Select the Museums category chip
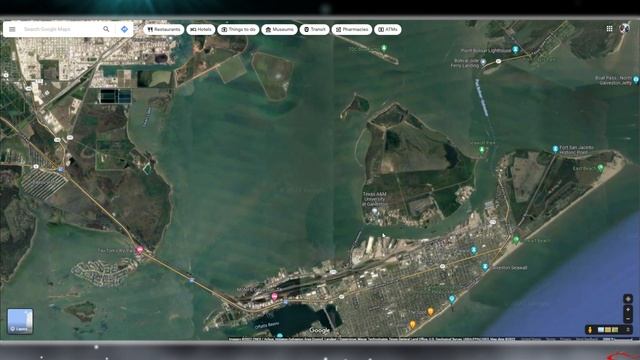The image size is (640, 360). 280,29
